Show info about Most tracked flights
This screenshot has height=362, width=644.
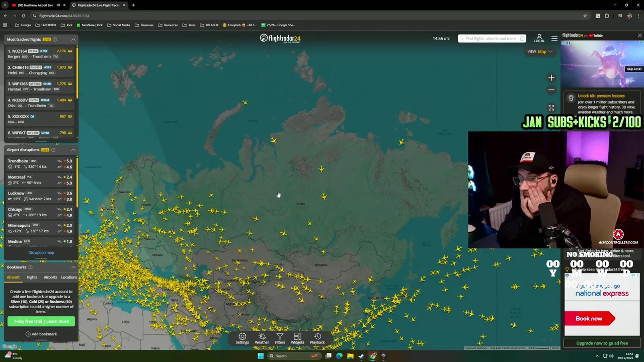[x=55, y=39]
